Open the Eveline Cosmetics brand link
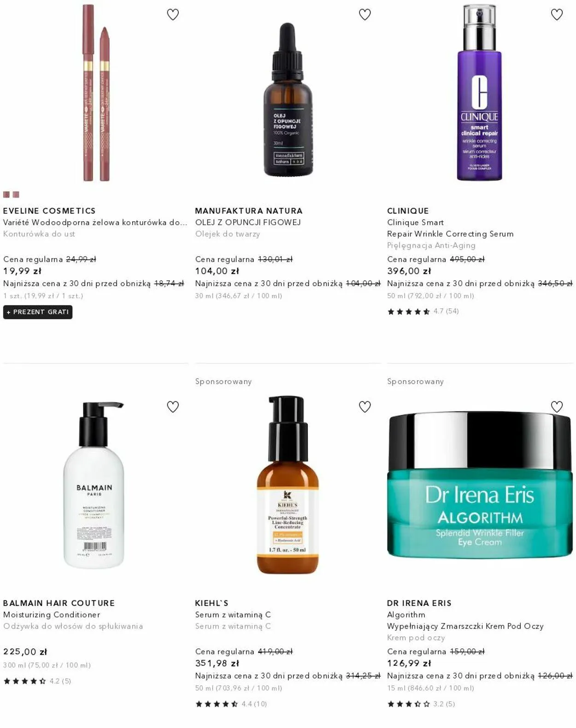 [x=49, y=211]
